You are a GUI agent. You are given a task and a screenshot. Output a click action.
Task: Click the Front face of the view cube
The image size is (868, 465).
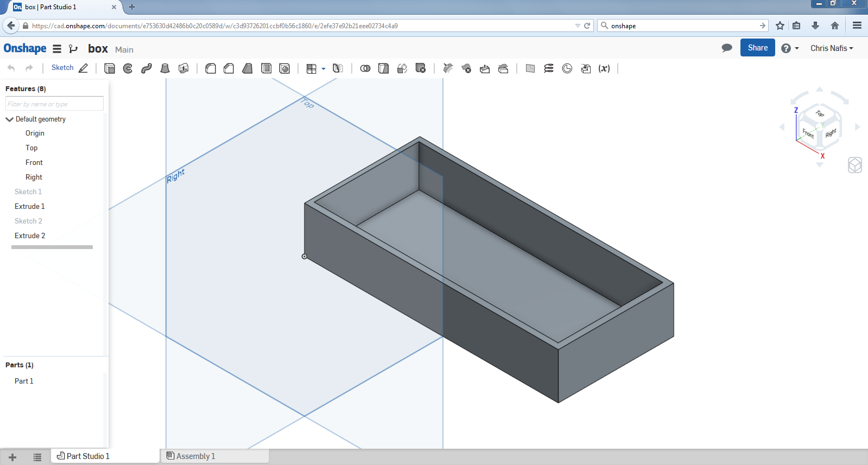point(808,133)
